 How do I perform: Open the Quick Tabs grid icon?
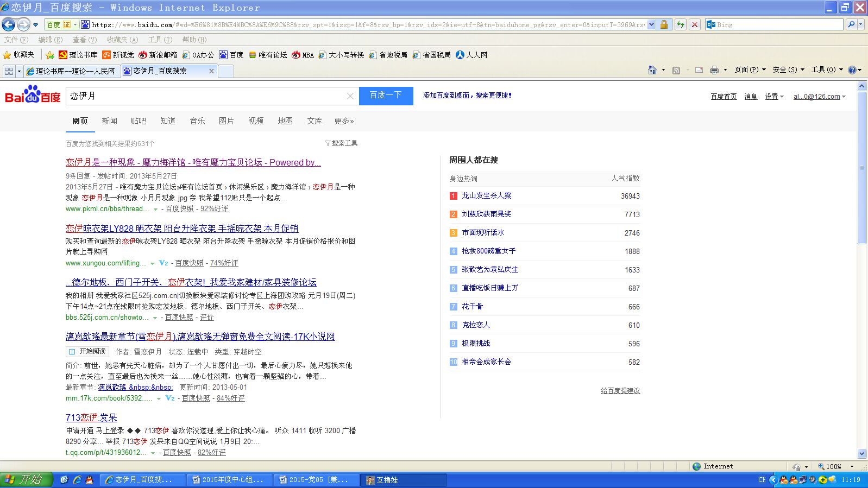[9, 71]
